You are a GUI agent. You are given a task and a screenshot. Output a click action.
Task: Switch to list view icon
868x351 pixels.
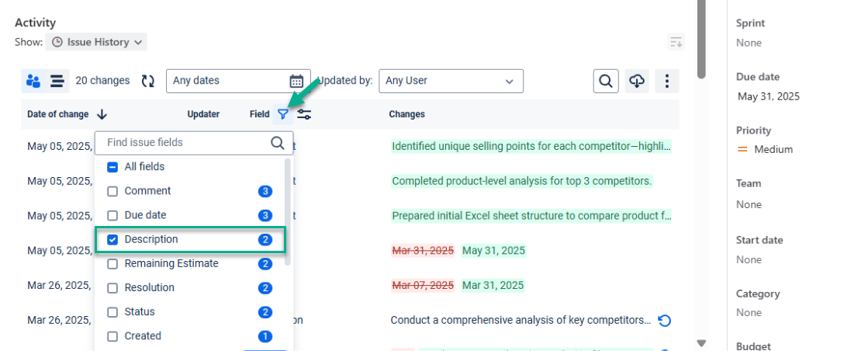click(57, 81)
